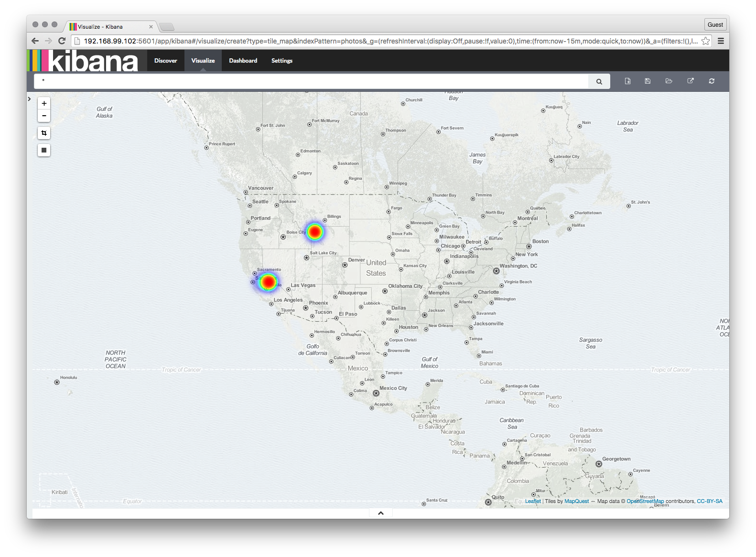Activate the fit data bounds crop tool
The image size is (756, 557).
coord(44,133)
